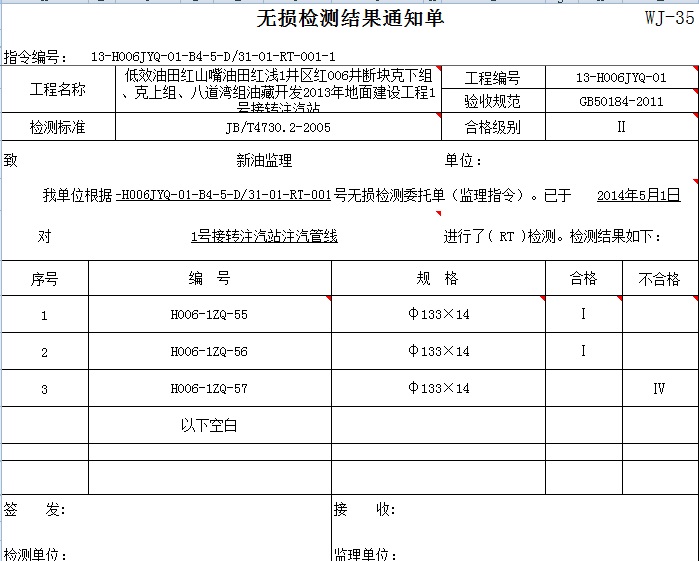Viewport: 699px width, 561px height.
Task: Click the 工程编号 value 13-H006JYQ-01
Action: [x=620, y=78]
